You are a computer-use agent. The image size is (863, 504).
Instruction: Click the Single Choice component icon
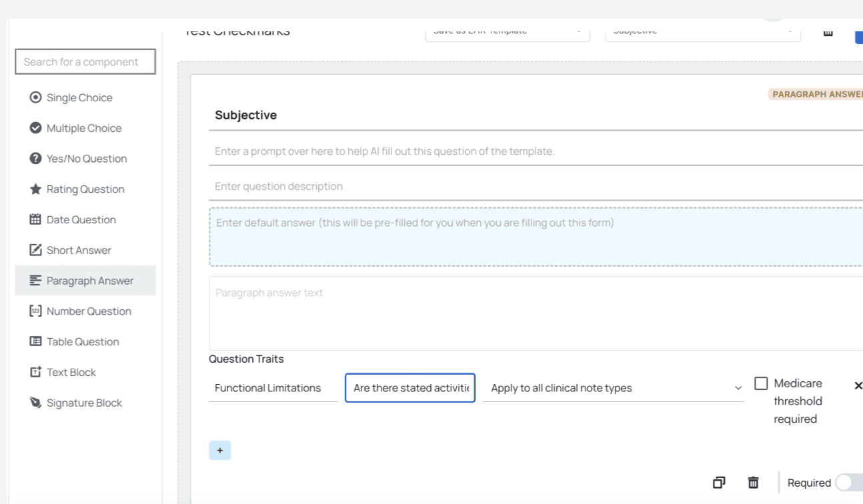click(36, 97)
